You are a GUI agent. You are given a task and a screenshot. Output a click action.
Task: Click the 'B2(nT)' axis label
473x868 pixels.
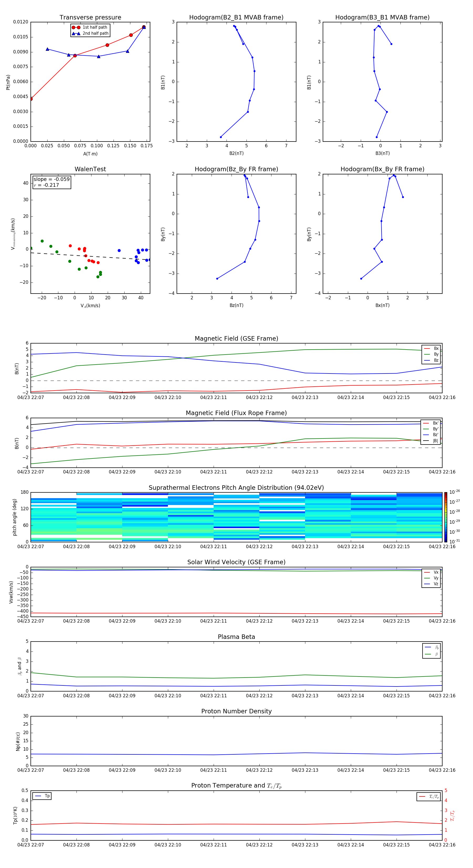tap(236, 153)
